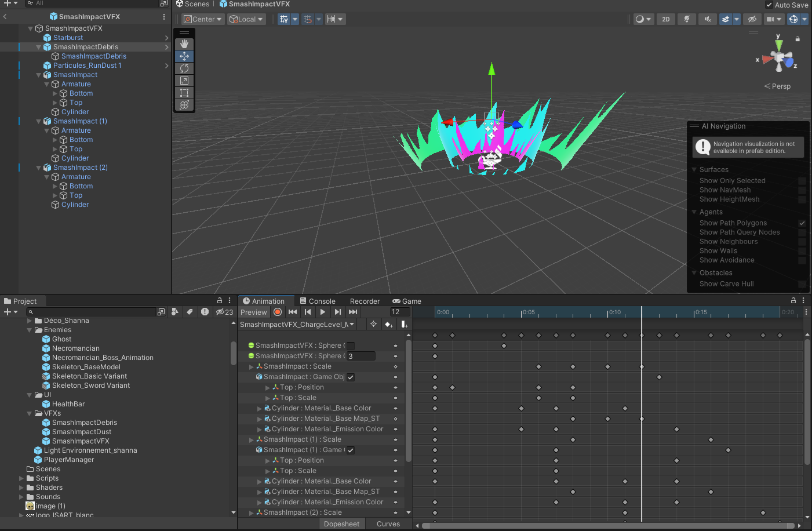The height and width of the screenshot is (531, 812).
Task: Open the Scenes breadcrumb
Action: [192, 4]
